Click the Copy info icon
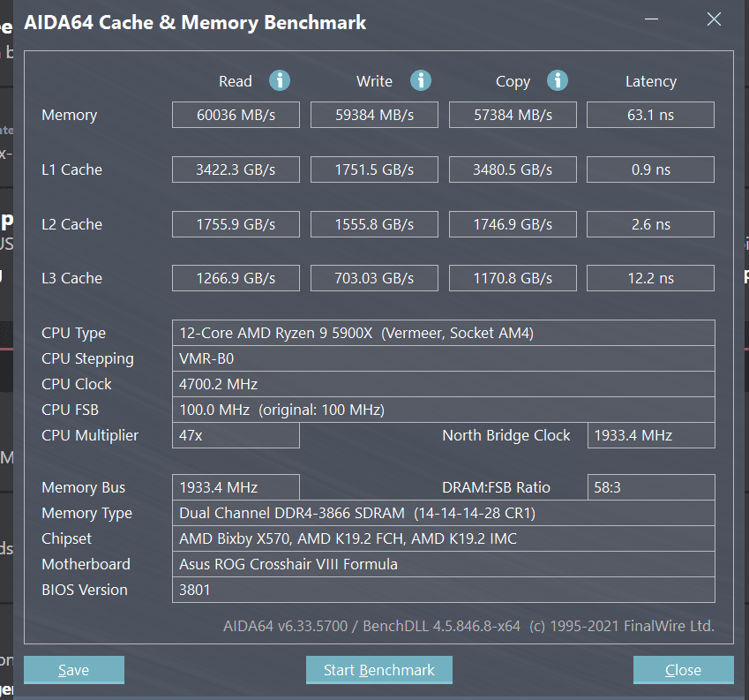The width and height of the screenshot is (749, 700). coord(558,80)
